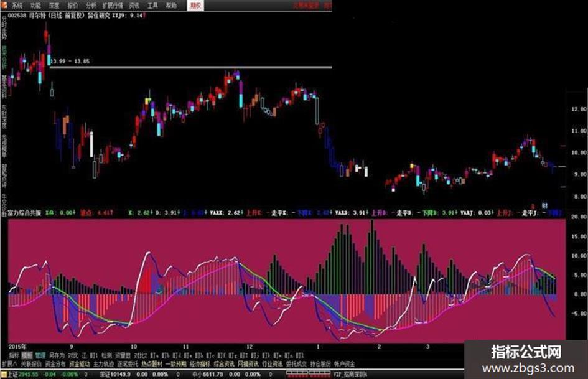Click the connection signal indicator in status bar
Viewport: 588px width, 379px height.
point(308,373)
